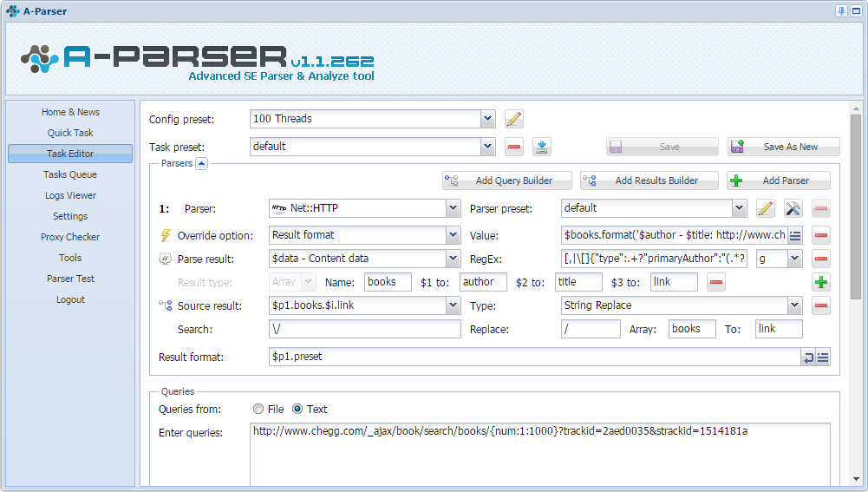Viewport: 868px width, 492px height.
Task: Log out via Logout item
Action: pos(70,299)
